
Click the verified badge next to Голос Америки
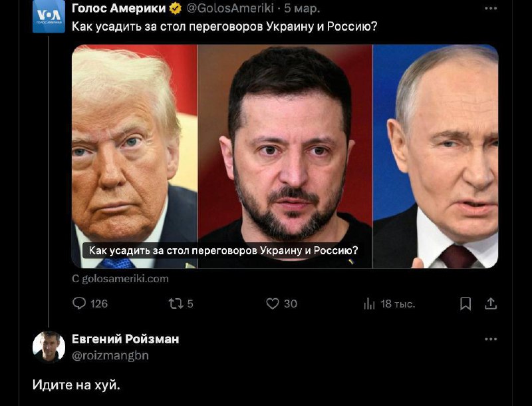[x=176, y=9]
